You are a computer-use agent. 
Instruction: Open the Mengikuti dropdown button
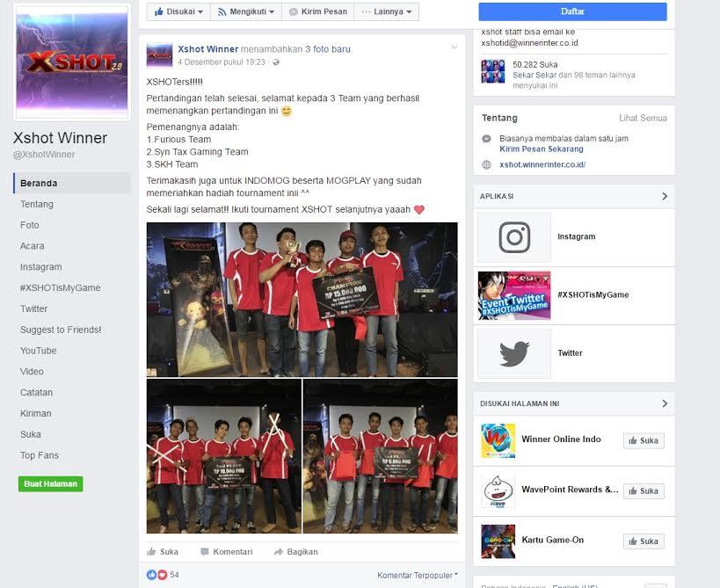tap(246, 11)
